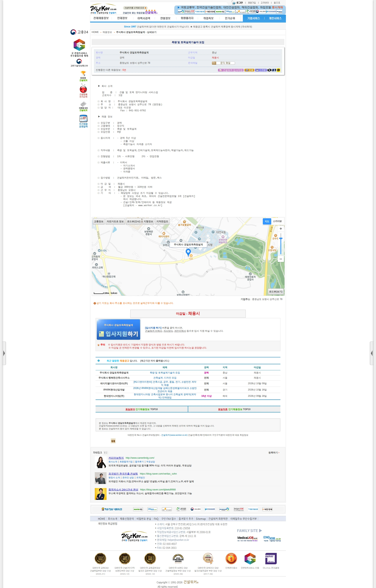Viewport: 376px width, 588px height.
Task: Click the 외국법인 한국진출 컨설팅 advertiser photo
Action: [x=100, y=478]
